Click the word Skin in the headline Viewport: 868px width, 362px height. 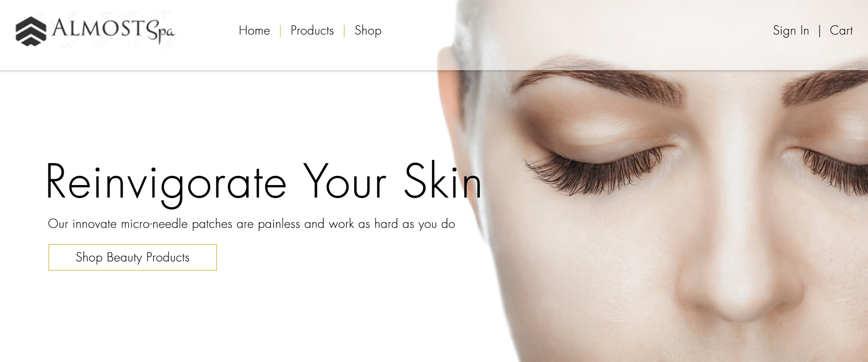pyautogui.click(x=443, y=181)
